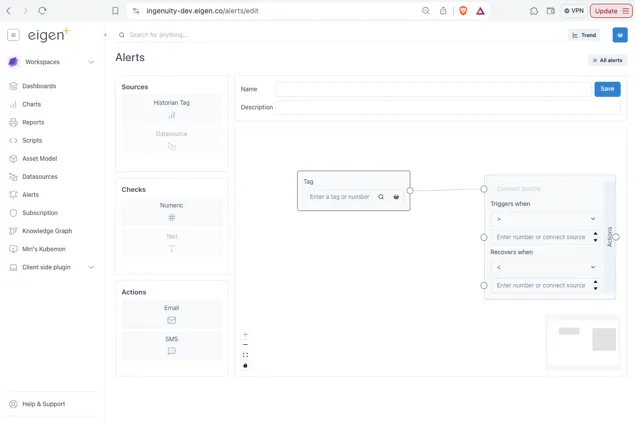Toggle the sidebar menu hamburger icon
The width and height of the screenshot is (635, 422).
(x=13, y=35)
